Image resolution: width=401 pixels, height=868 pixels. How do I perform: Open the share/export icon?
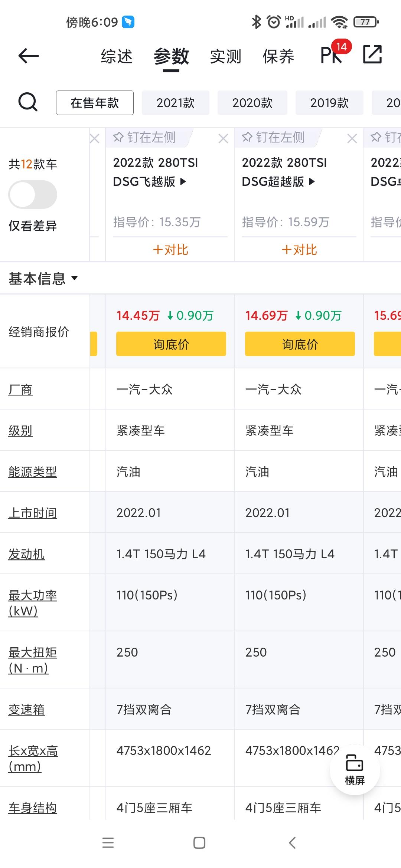[372, 55]
